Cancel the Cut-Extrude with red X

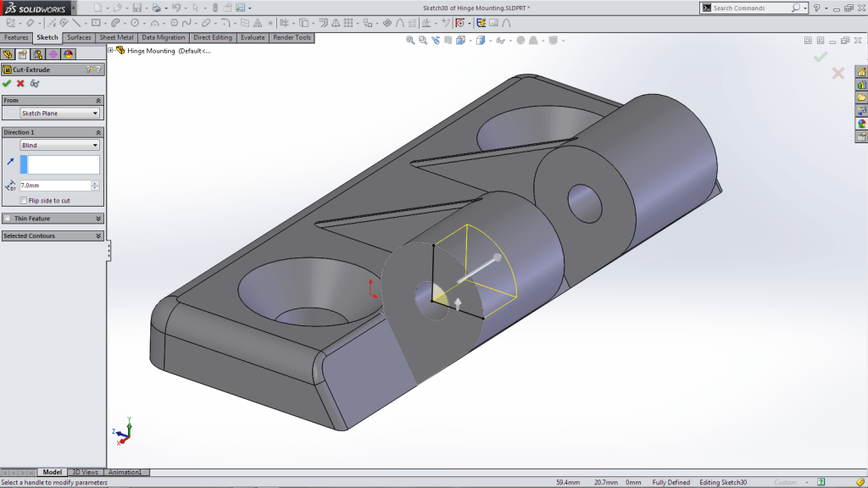(x=19, y=83)
